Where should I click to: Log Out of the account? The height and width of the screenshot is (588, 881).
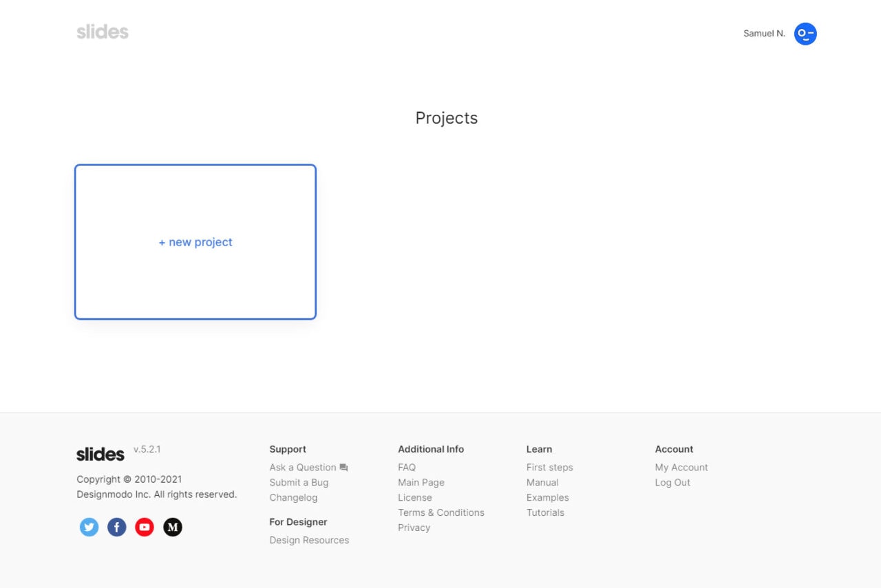tap(672, 482)
